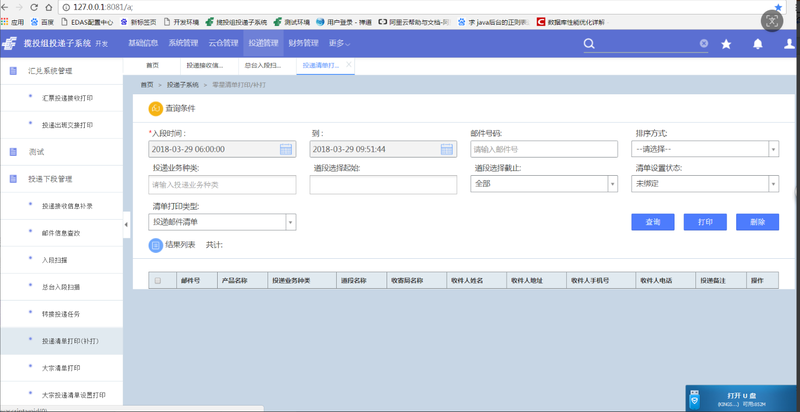Click the 查询 button

point(653,222)
